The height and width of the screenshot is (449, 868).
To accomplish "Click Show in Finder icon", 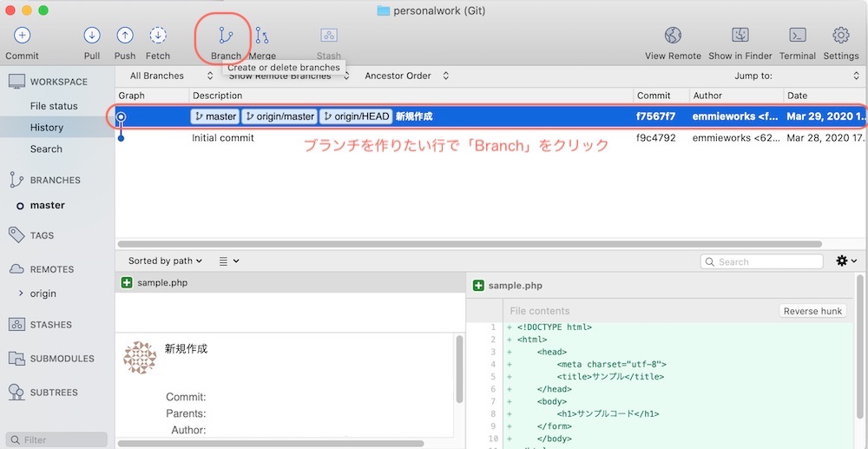I will (740, 36).
